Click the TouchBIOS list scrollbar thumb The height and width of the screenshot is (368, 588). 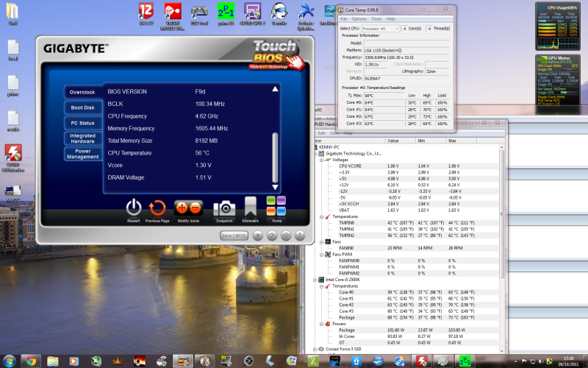tap(275, 158)
